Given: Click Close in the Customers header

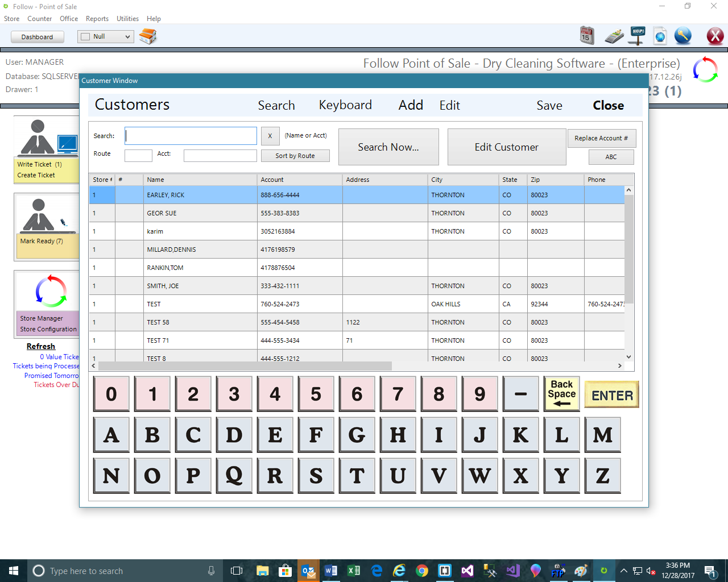Looking at the screenshot, I should click(608, 105).
